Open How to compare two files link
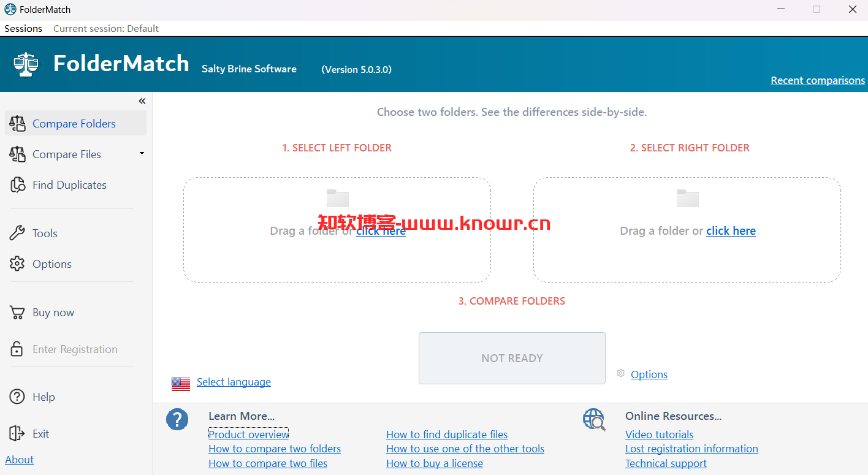Image resolution: width=868 pixels, height=475 pixels. pos(268,463)
